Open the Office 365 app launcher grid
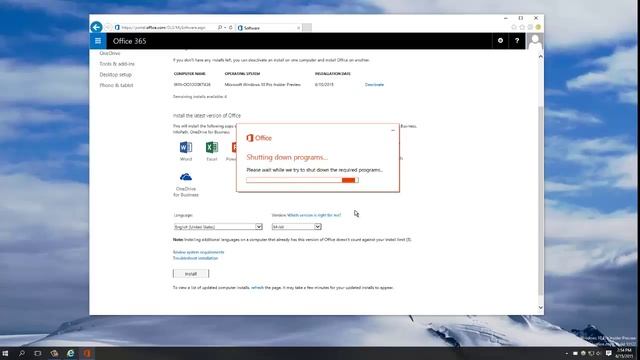This screenshot has height=360, width=640. tap(98, 41)
